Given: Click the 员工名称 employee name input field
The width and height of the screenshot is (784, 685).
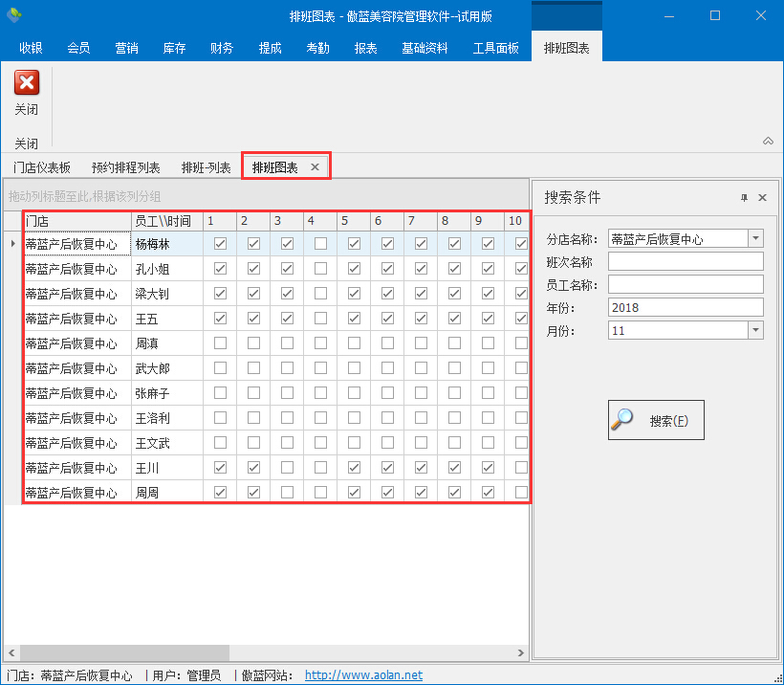Looking at the screenshot, I should click(x=686, y=284).
